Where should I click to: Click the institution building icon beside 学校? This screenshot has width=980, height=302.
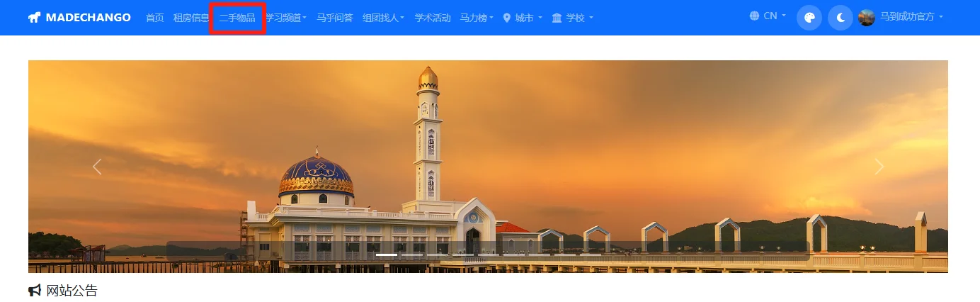(557, 18)
